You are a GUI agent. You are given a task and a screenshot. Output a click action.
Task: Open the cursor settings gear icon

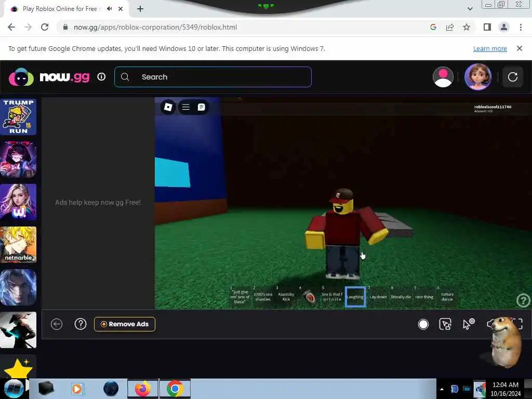tap(469, 324)
